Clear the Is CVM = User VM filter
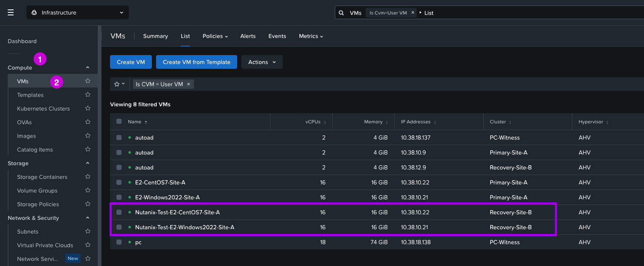The image size is (644, 266). (x=189, y=84)
